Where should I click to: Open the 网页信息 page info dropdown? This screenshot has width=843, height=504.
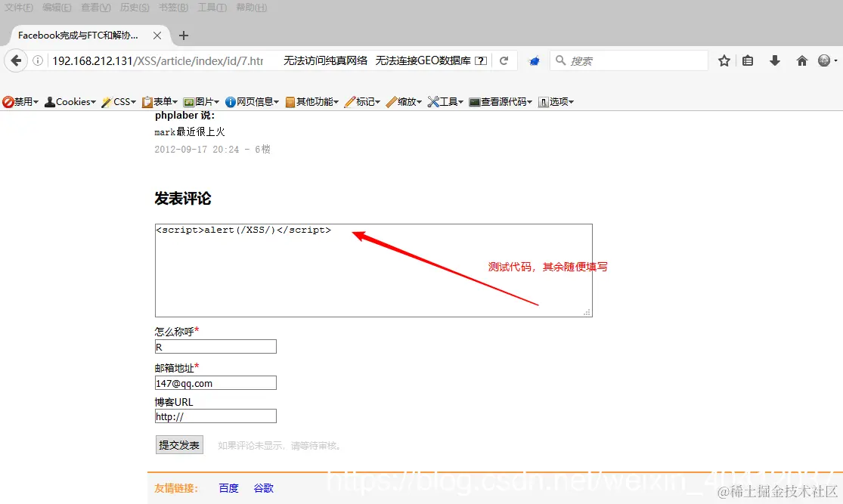(253, 101)
